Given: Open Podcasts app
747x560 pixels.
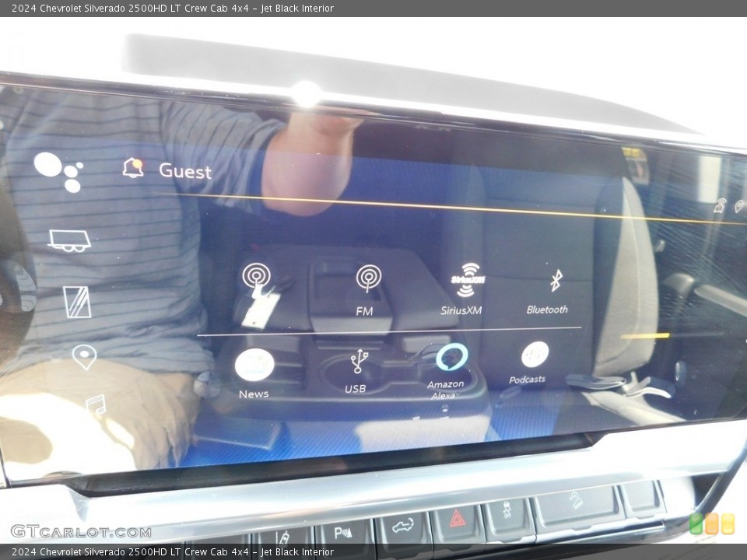Looking at the screenshot, I should [529, 363].
